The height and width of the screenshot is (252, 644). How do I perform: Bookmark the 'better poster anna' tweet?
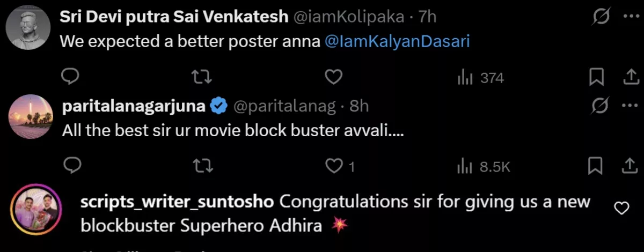click(x=596, y=78)
